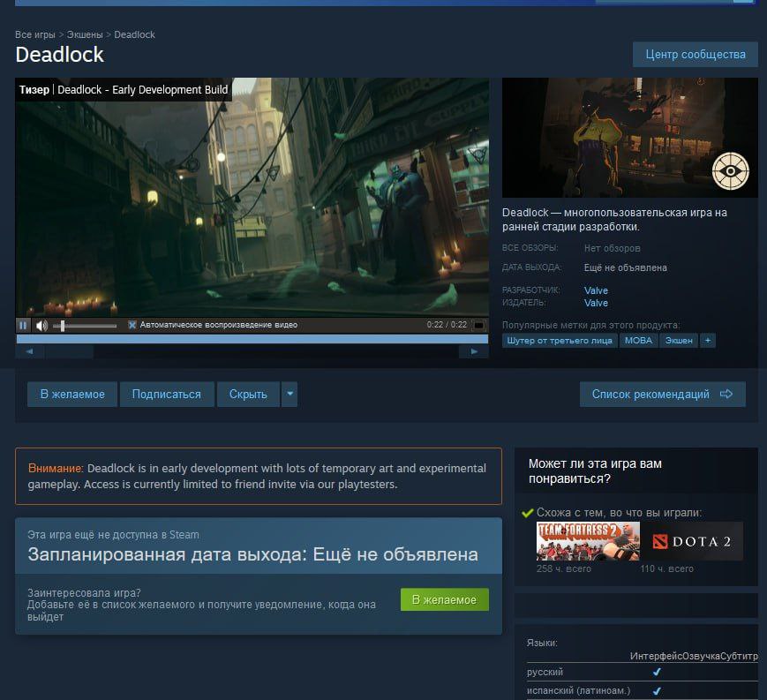The image size is (767, 700).
Task: Click the media strip left arrow
Action: tap(30, 351)
